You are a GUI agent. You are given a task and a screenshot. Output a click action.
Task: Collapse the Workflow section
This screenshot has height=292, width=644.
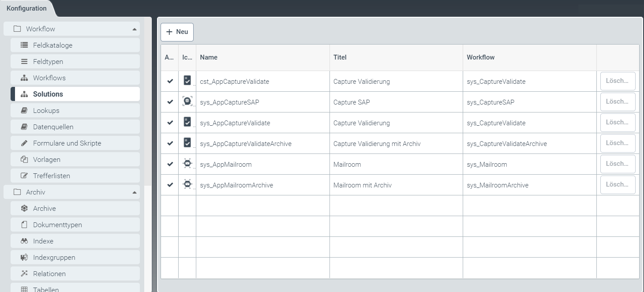[x=134, y=29]
